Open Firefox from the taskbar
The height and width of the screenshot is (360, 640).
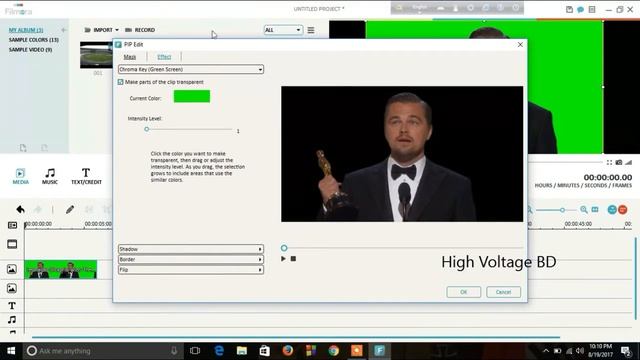288,351
